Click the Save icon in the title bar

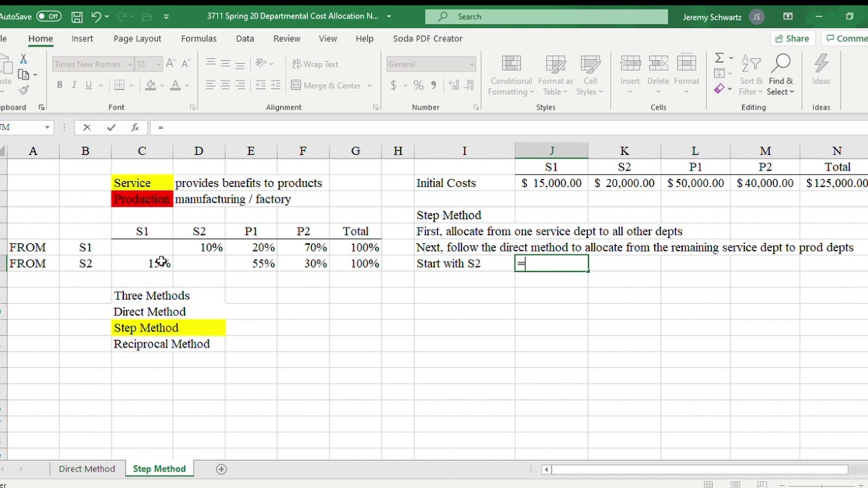pyautogui.click(x=77, y=16)
